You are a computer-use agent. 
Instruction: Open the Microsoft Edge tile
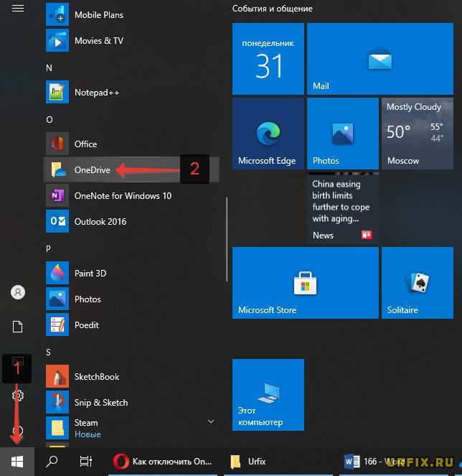pos(268,134)
